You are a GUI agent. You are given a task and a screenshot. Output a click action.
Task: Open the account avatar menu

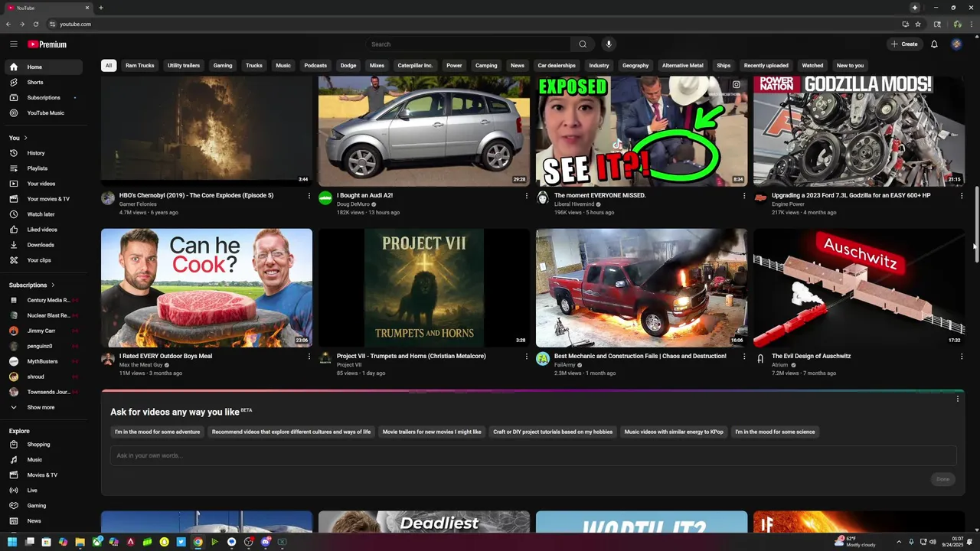(x=956, y=44)
